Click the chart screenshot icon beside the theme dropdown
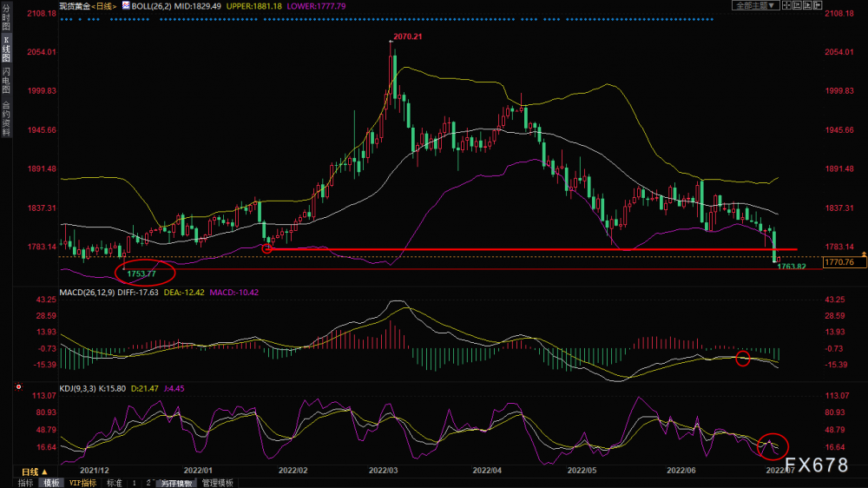Image resolution: width=868 pixels, height=488 pixels. 797,5
